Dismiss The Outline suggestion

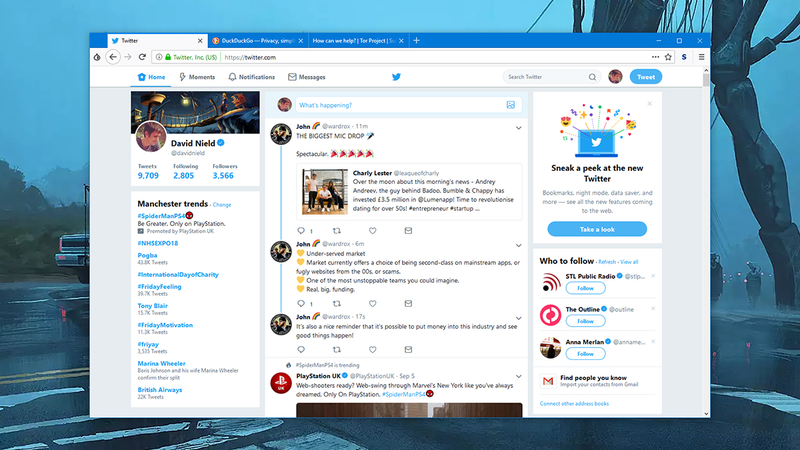653,309
